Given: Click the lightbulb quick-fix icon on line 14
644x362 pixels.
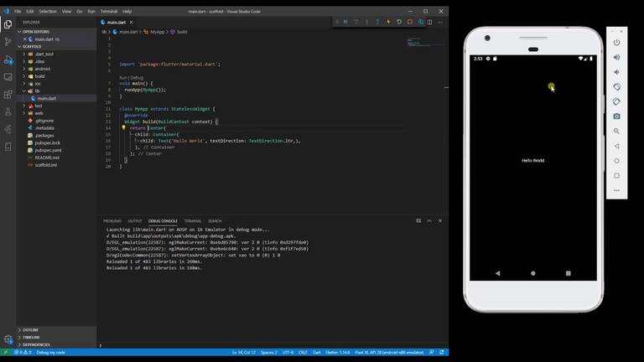Looking at the screenshot, I should (123, 128).
